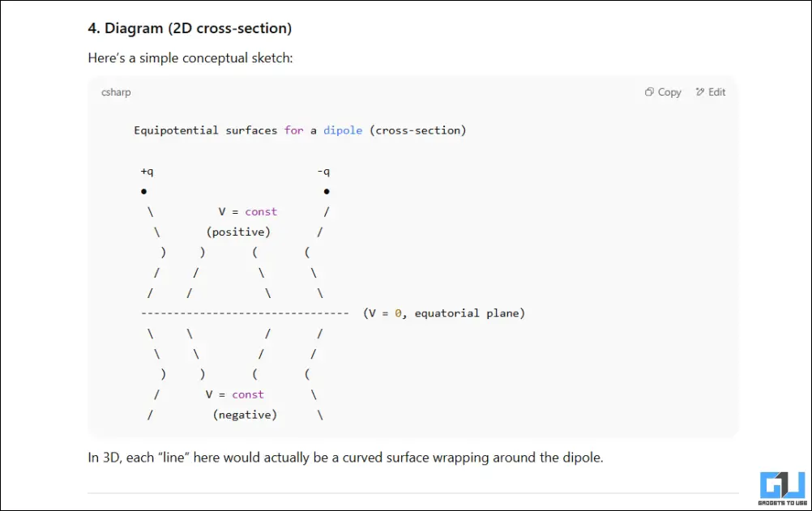This screenshot has height=511, width=812.
Task: Click the 'Here's a simple conceptual sketch' sentence
Action: click(x=190, y=58)
